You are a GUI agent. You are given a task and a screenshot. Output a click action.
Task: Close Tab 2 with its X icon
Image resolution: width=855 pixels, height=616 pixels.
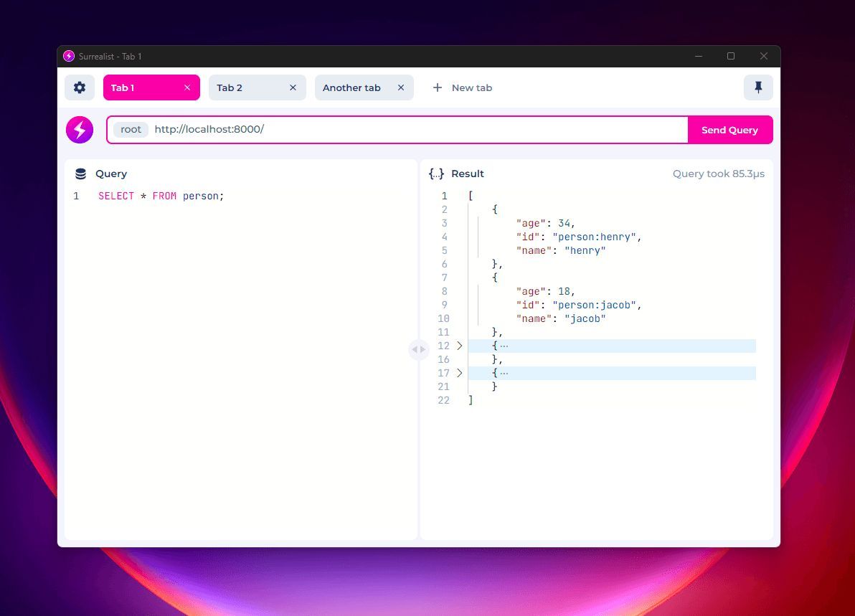coord(293,87)
